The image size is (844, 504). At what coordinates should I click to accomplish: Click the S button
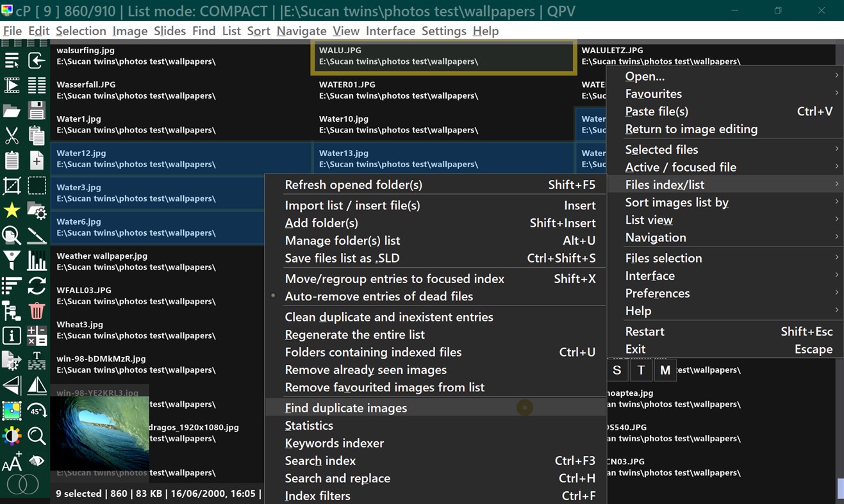click(617, 370)
